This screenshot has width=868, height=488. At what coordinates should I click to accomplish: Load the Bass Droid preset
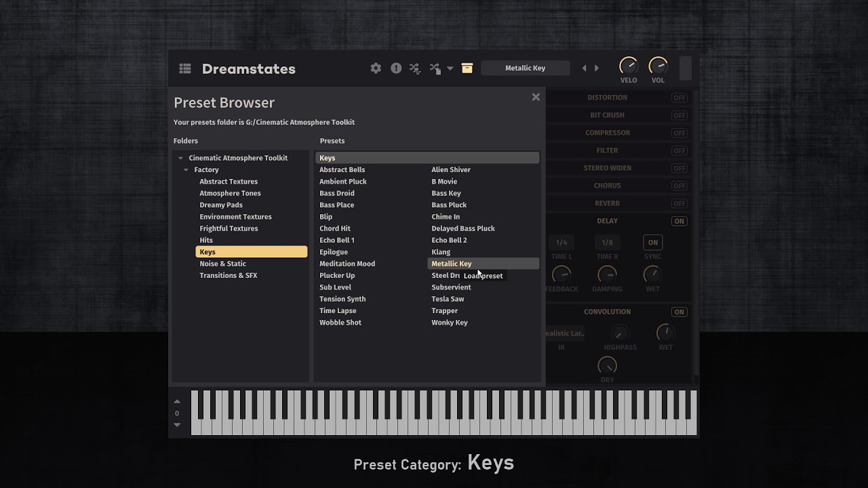click(x=337, y=193)
